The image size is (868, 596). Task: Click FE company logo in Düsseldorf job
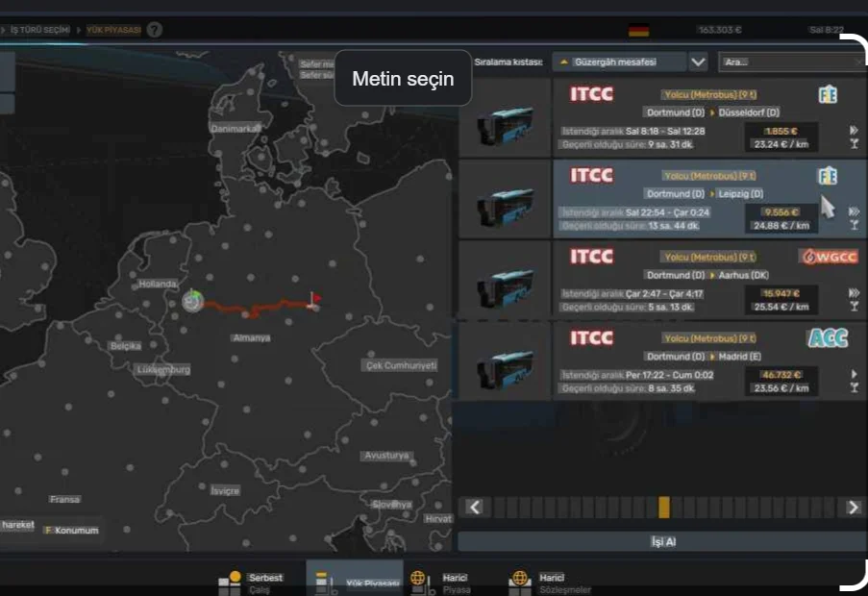coord(828,95)
